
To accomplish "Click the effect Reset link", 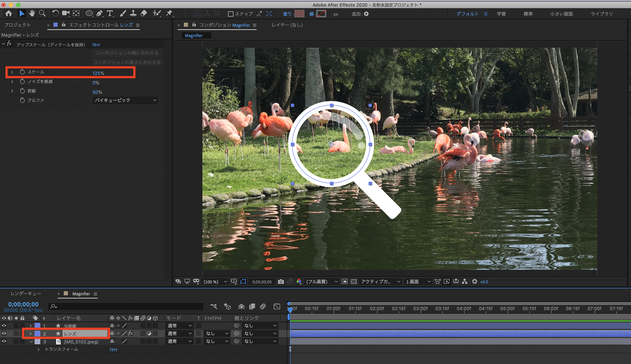I will 96,45.
